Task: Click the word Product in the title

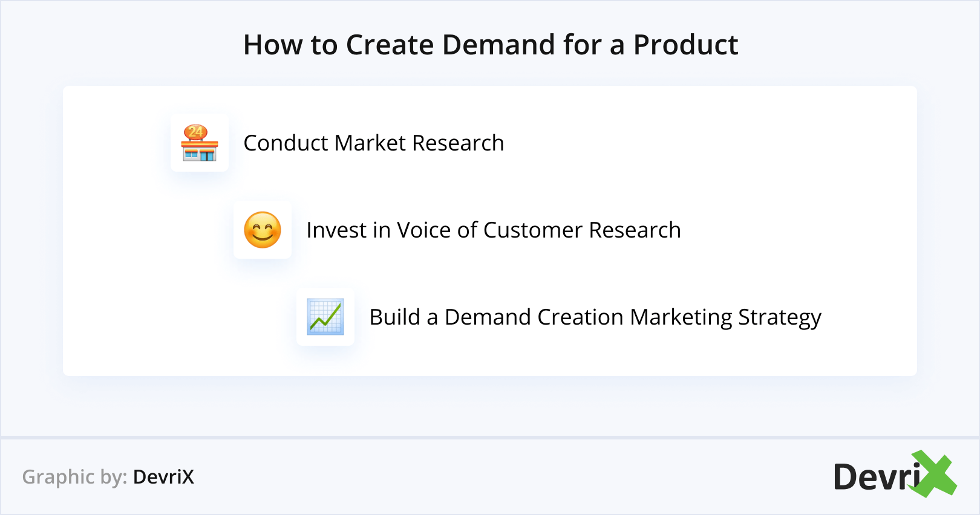Action: pyautogui.click(x=685, y=45)
